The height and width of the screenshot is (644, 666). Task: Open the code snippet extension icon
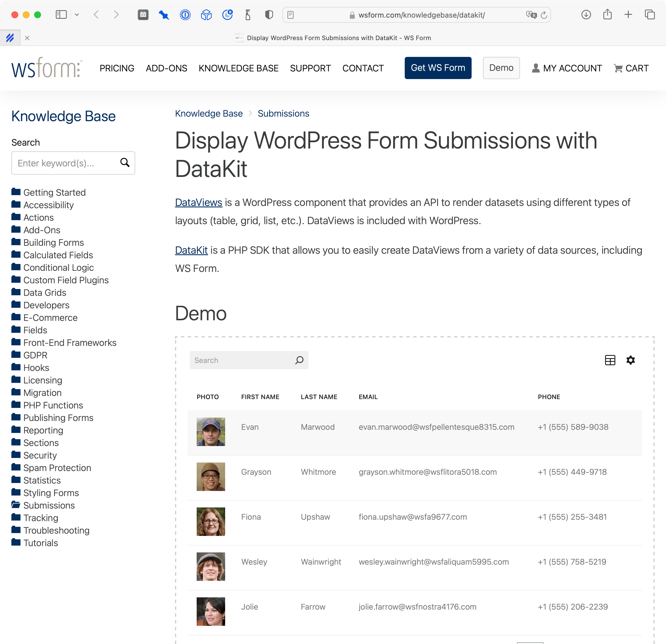(x=143, y=15)
